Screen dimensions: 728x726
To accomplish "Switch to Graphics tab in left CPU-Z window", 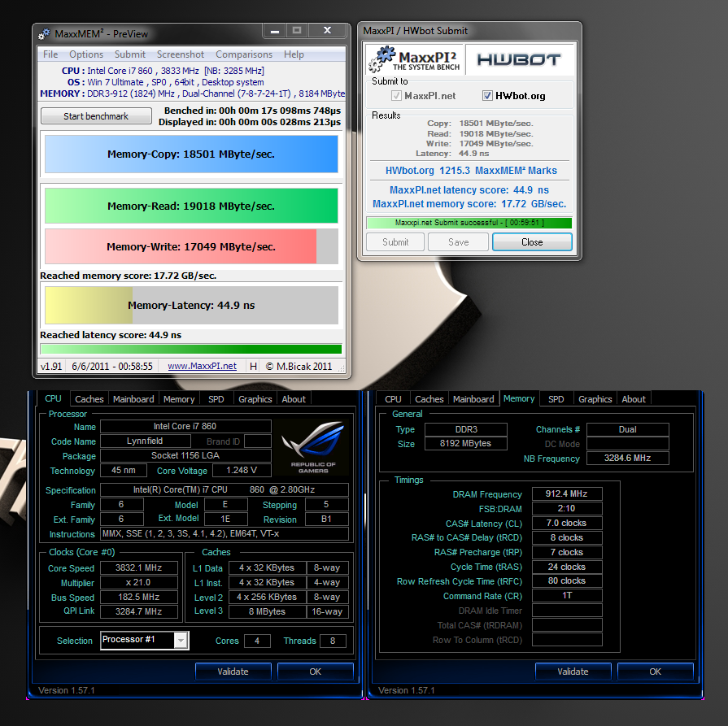I will coord(255,399).
